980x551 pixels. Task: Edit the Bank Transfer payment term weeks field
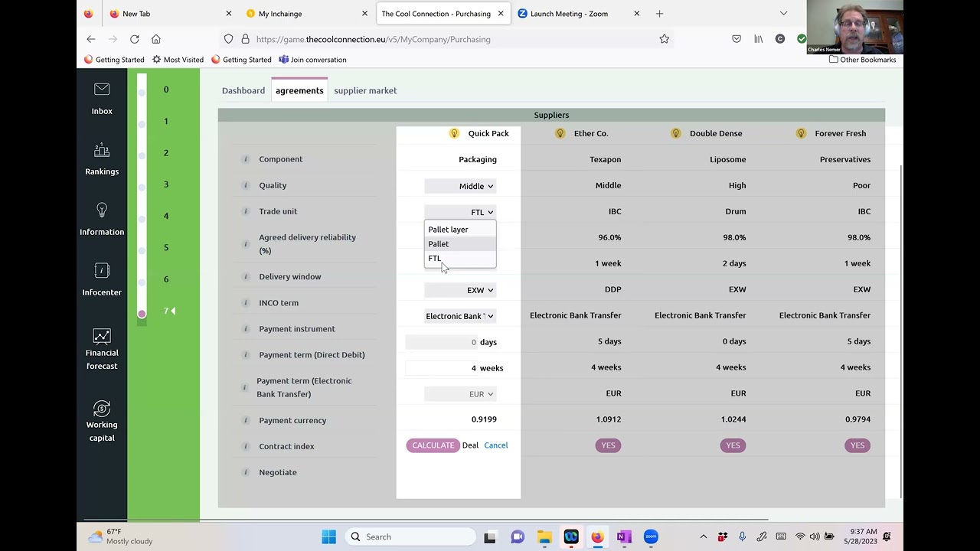pyautogui.click(x=442, y=368)
